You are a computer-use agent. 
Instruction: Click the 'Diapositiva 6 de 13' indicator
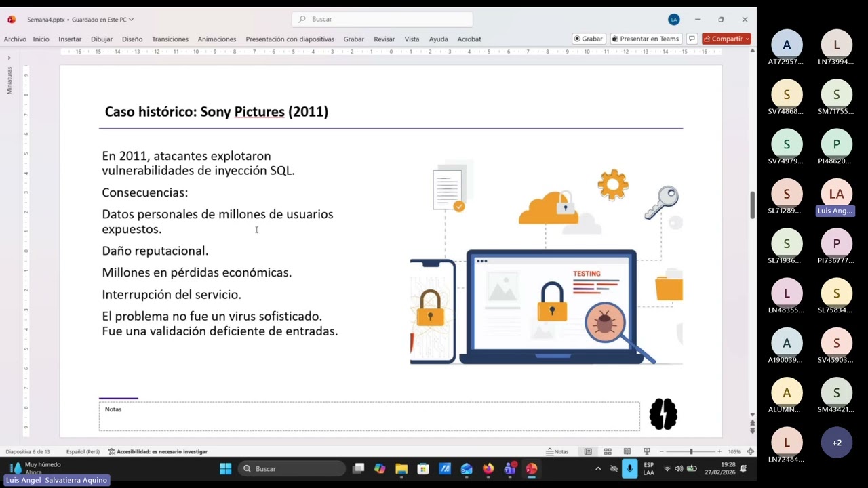point(28,451)
